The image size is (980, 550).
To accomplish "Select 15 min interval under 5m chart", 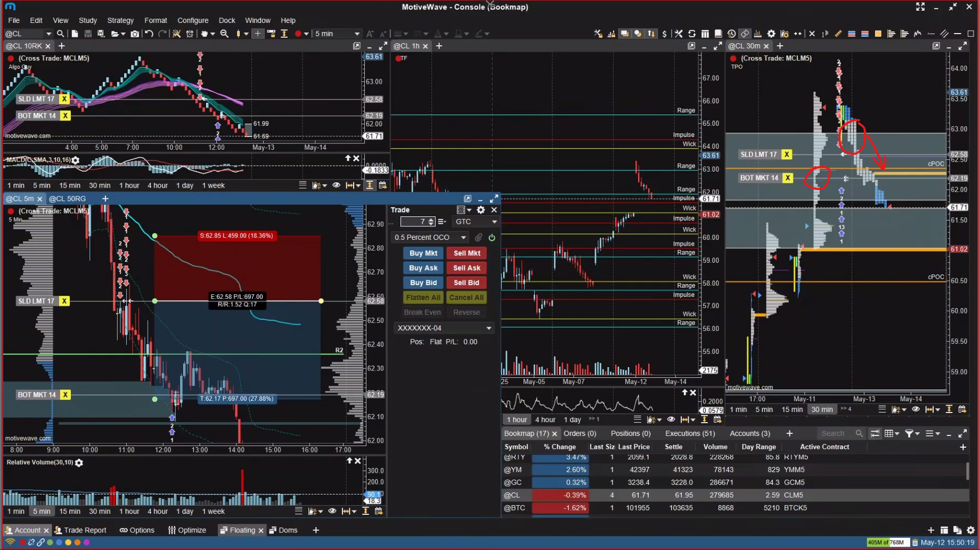I will tap(70, 511).
